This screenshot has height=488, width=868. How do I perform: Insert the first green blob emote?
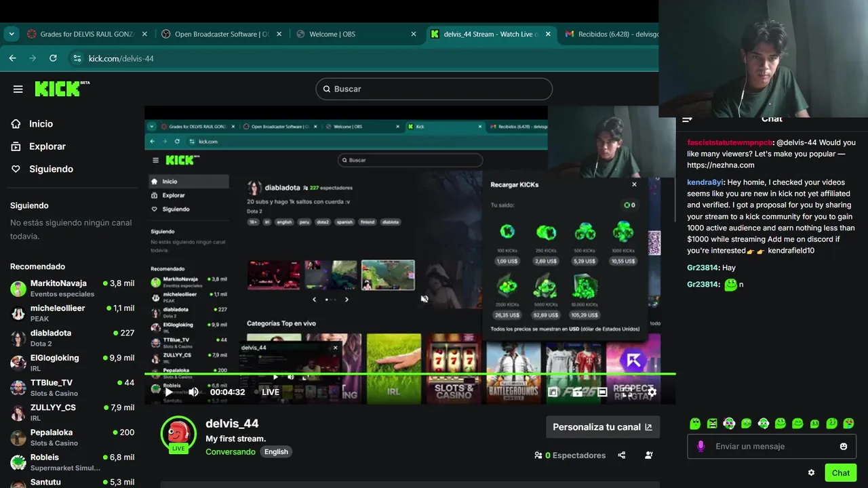point(695,424)
